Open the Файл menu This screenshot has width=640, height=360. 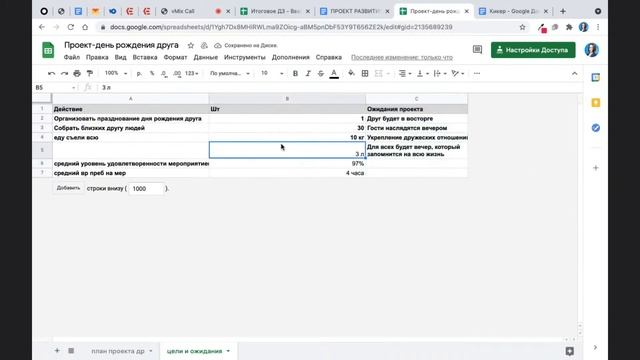71,58
